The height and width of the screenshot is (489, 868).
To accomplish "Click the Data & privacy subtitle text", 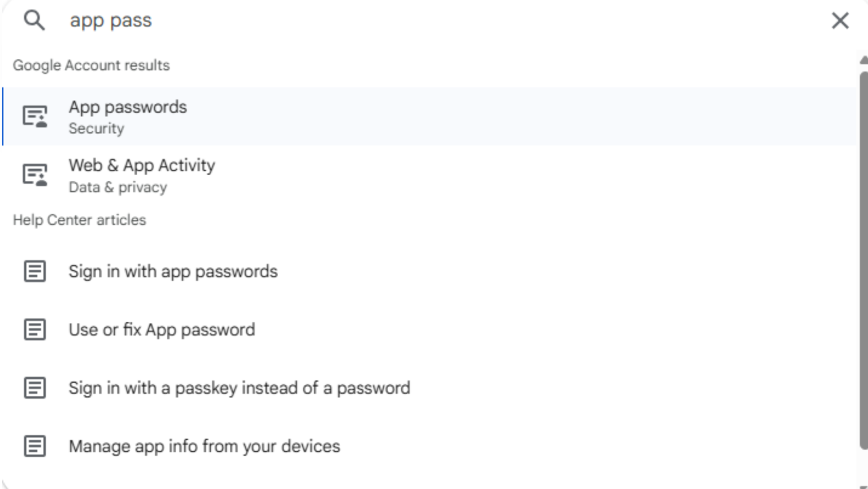I will click(x=118, y=187).
